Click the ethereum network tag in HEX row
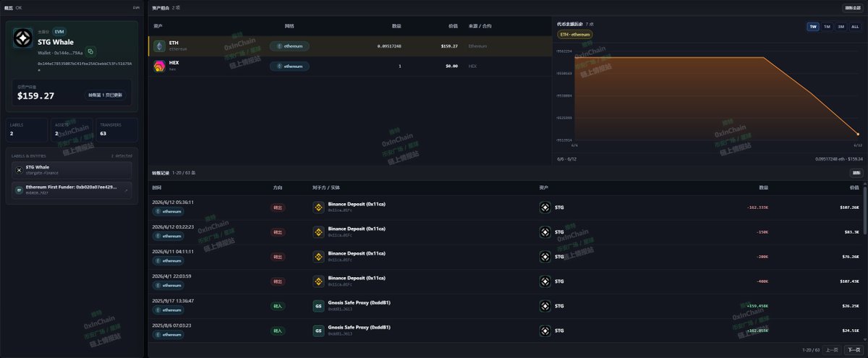868x358 pixels. pyautogui.click(x=289, y=66)
